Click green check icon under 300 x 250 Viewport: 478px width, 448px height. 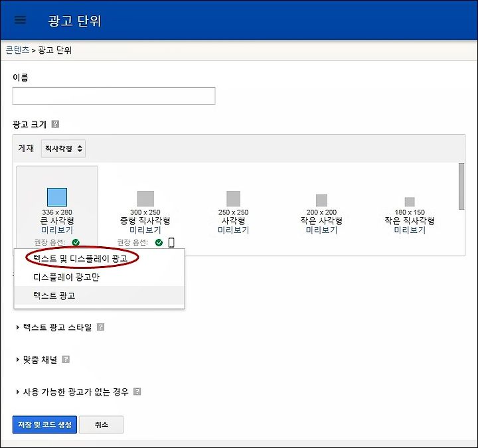click(159, 242)
